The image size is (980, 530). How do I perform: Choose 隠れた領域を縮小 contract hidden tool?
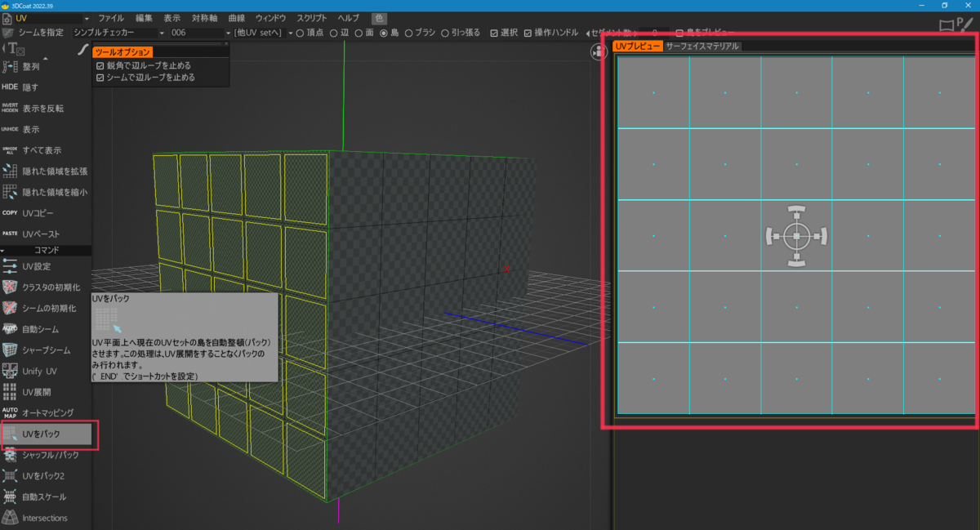click(x=45, y=193)
